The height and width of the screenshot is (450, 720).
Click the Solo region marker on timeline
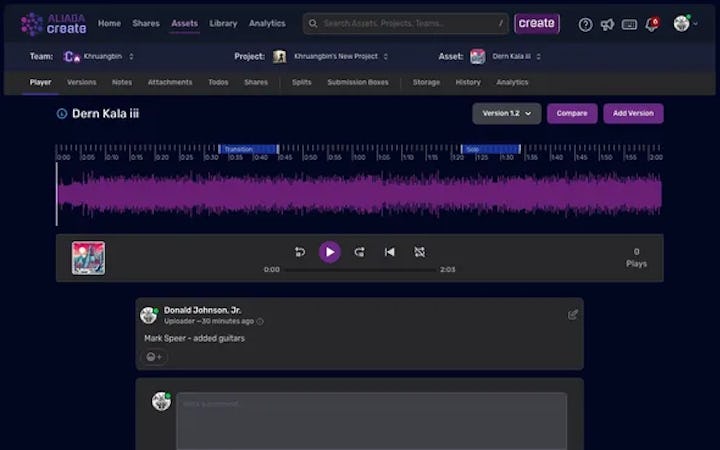[490, 149]
